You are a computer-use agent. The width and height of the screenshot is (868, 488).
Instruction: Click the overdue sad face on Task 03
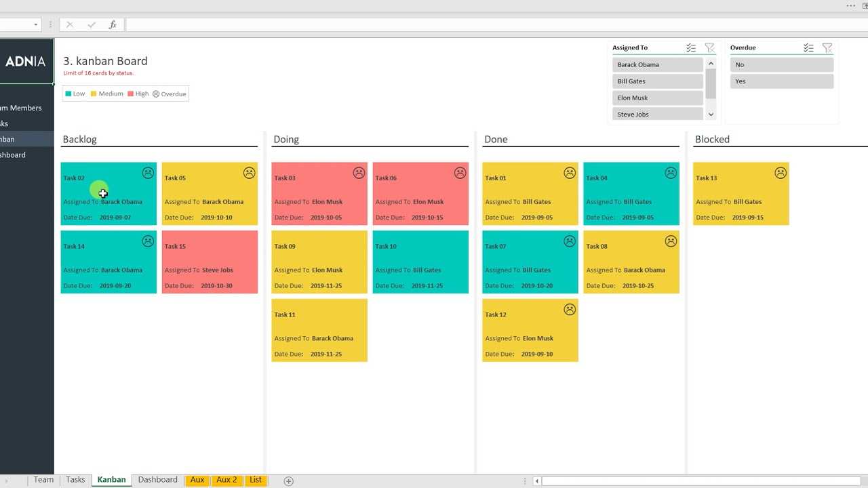point(359,173)
